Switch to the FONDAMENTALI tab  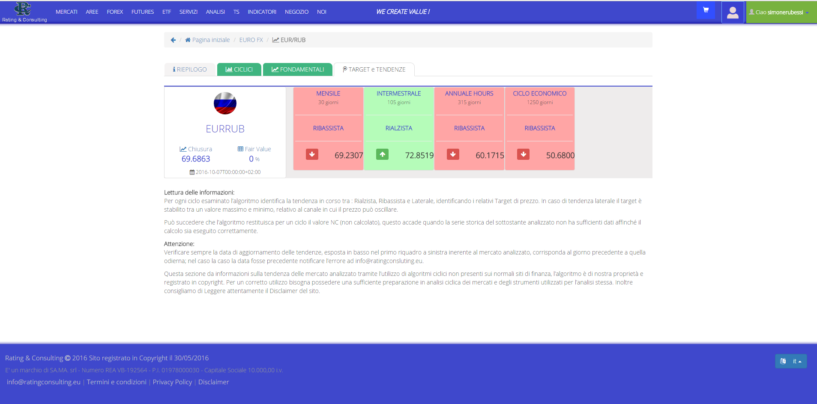click(297, 69)
